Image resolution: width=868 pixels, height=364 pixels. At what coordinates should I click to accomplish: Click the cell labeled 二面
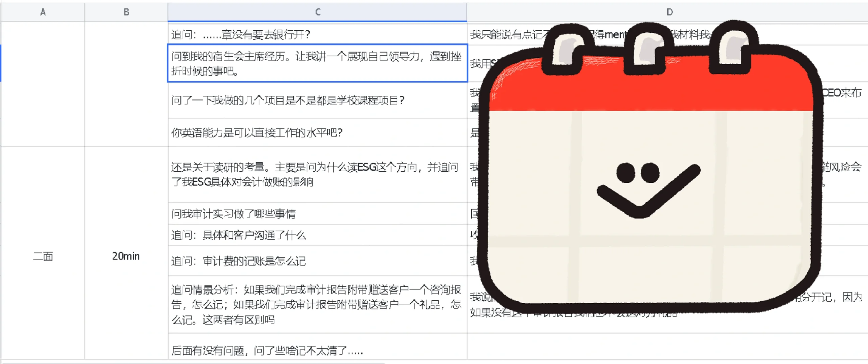pyautogui.click(x=43, y=256)
